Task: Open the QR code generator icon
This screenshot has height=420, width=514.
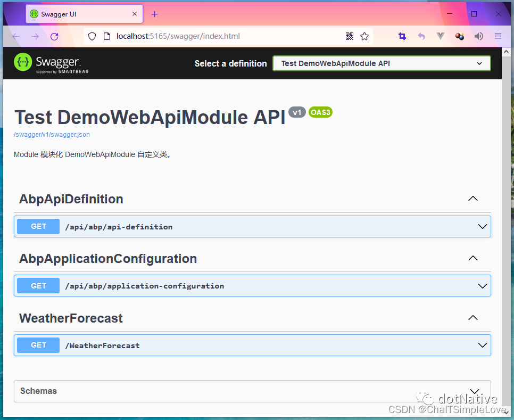Action: (x=350, y=36)
